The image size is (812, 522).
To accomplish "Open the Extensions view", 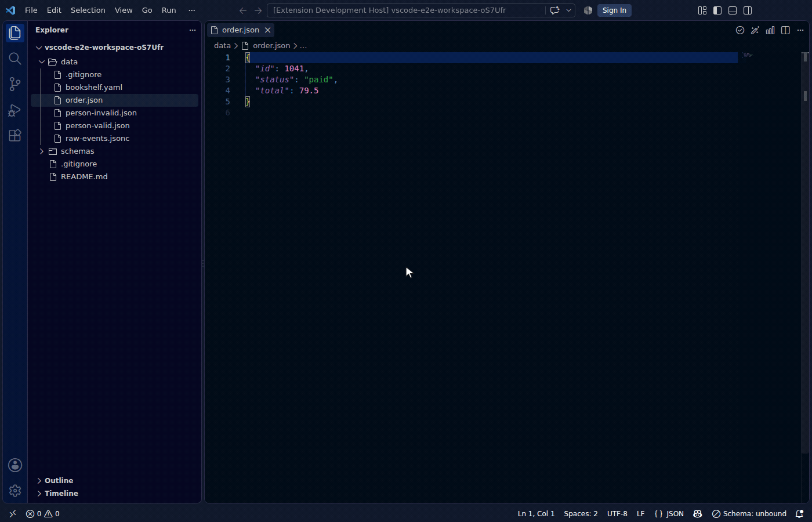I will (15, 135).
